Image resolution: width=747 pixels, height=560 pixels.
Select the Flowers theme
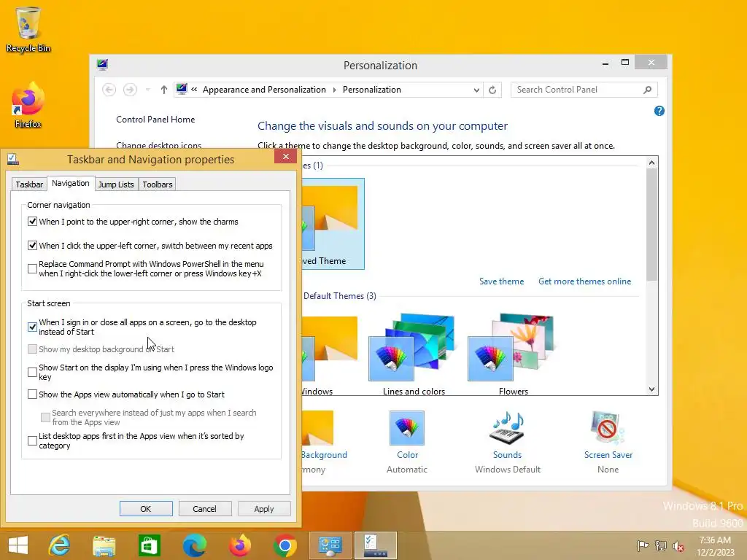tap(513, 355)
